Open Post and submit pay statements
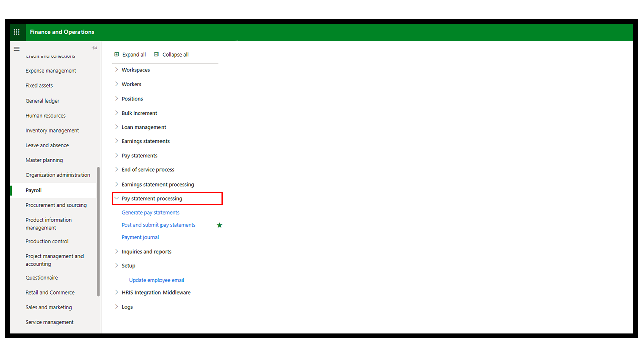 point(158,225)
